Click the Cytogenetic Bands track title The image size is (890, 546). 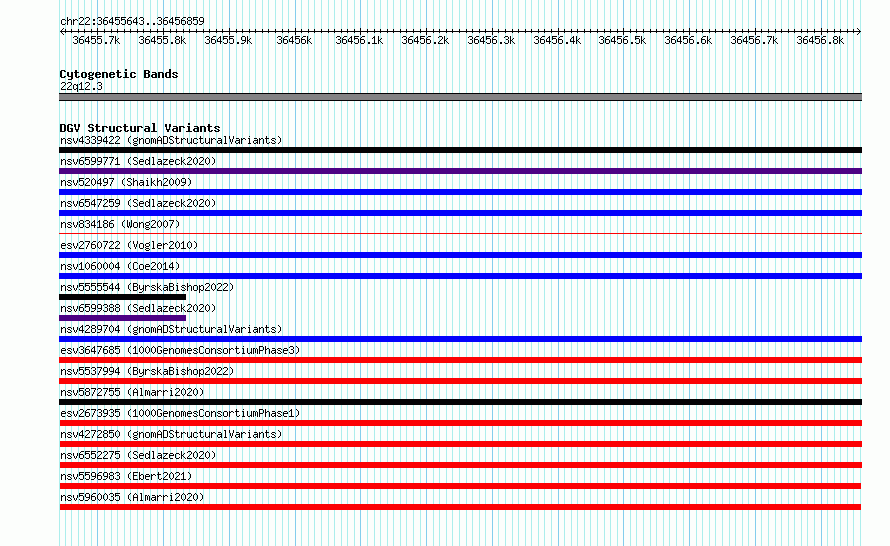point(119,74)
